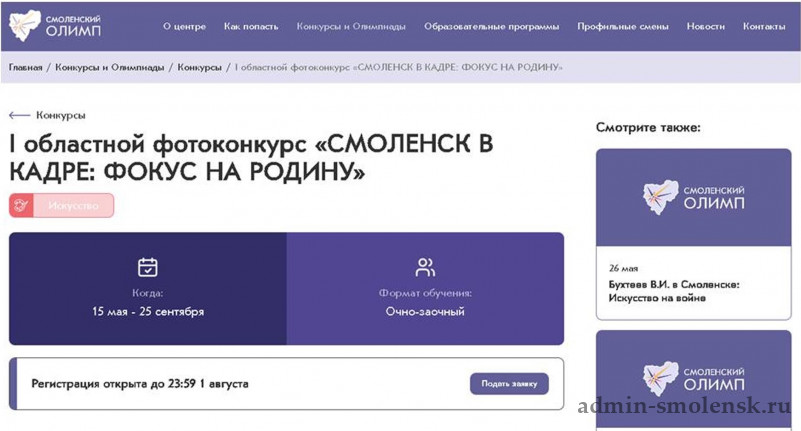801x431 pixels.
Task: Select Профильные смены in the top menu
Action: (622, 27)
